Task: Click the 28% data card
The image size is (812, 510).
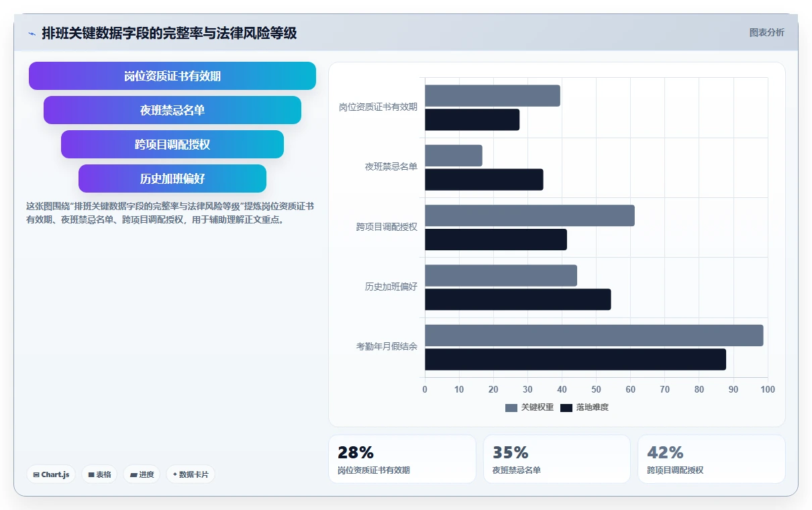Action: tap(402, 459)
